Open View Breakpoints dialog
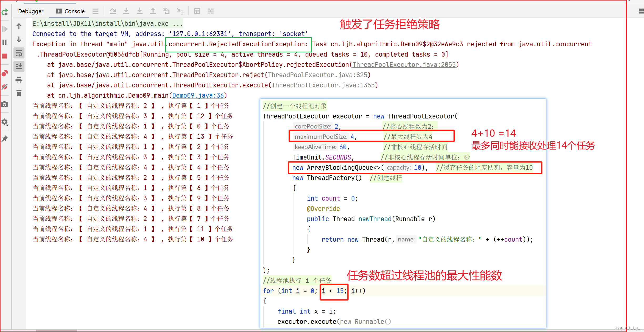 [5, 73]
